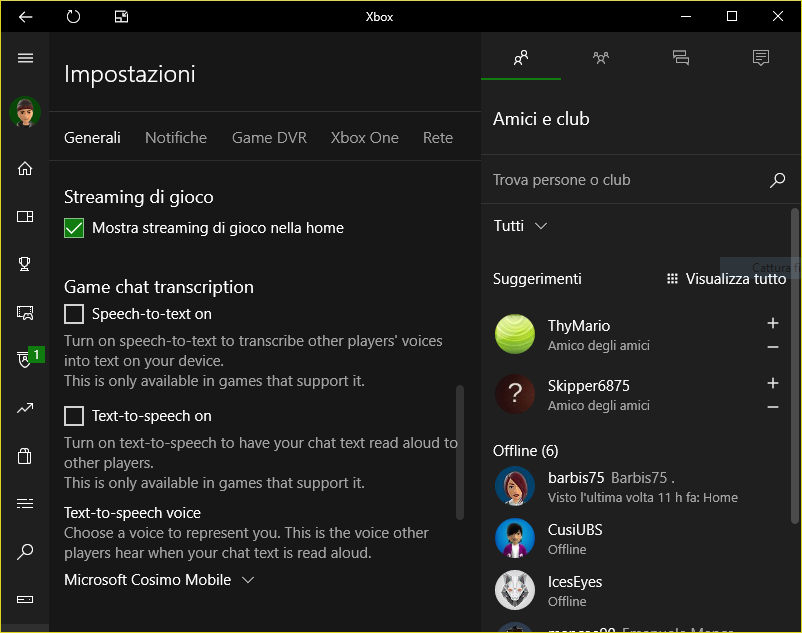The height and width of the screenshot is (633, 802).
Task: Enable Speech-to-text on checkbox
Action: point(74,314)
